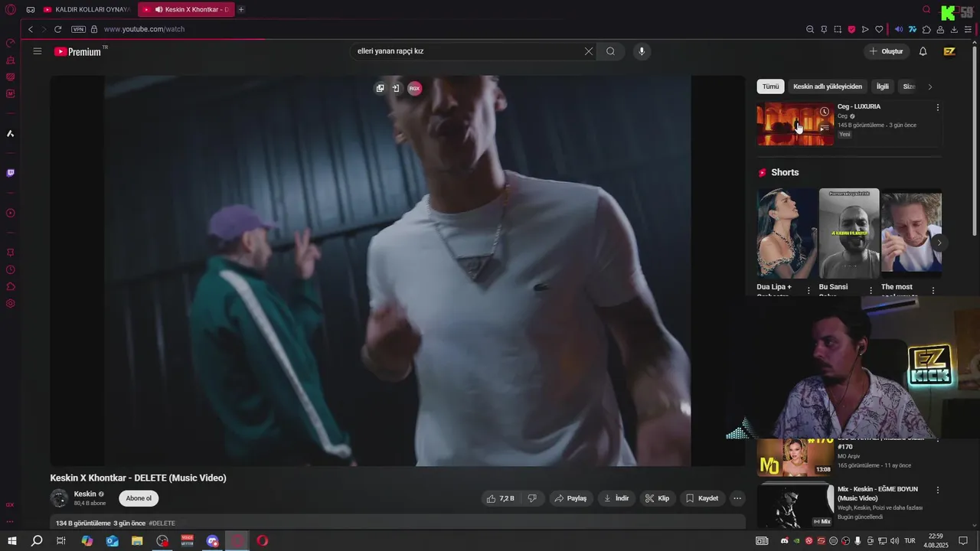This screenshot has height=551, width=980.
Task: Reload the page
Action: (57, 29)
